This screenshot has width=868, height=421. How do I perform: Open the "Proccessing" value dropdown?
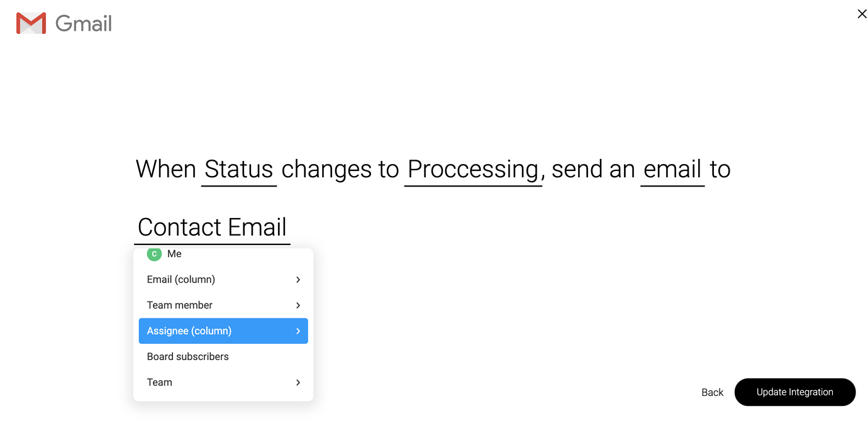(x=473, y=169)
